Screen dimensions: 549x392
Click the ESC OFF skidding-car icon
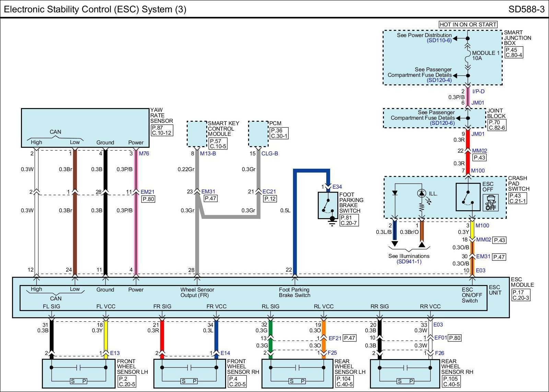pos(490,202)
